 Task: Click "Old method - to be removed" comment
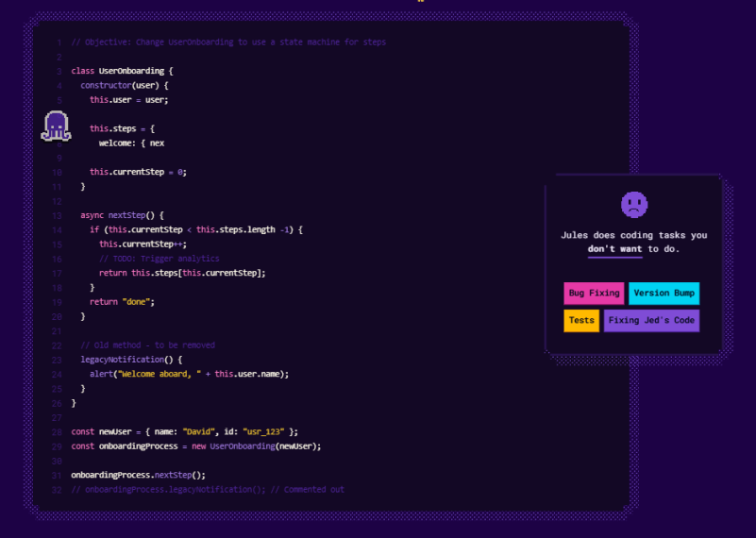click(147, 345)
